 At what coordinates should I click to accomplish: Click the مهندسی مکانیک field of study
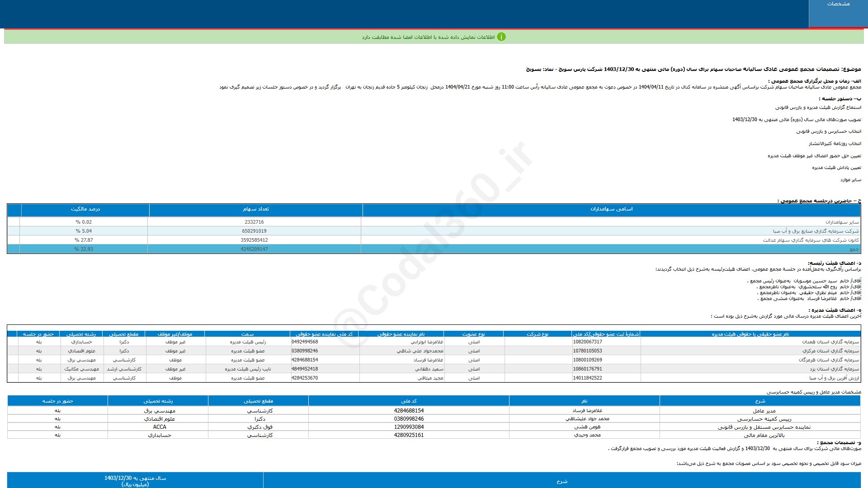[x=81, y=369]
